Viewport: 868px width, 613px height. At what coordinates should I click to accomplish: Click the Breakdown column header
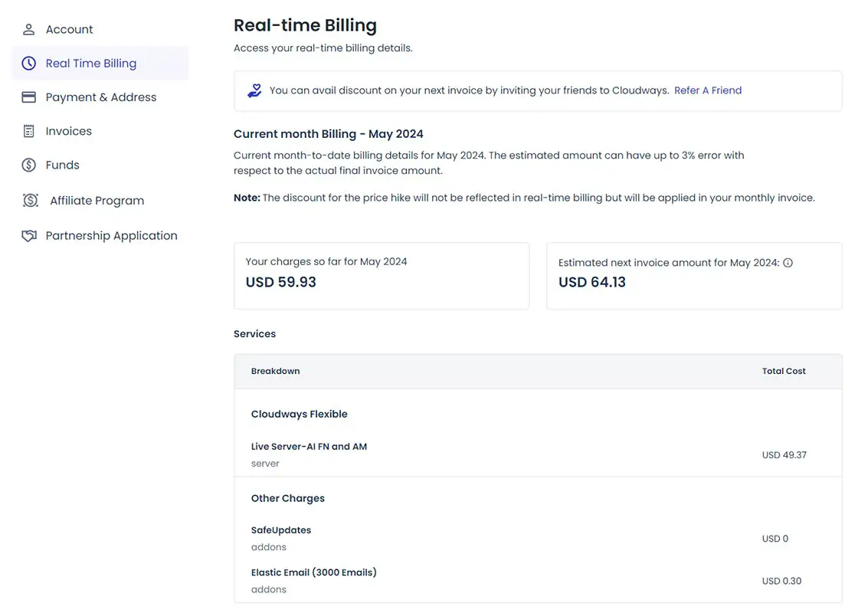(275, 371)
